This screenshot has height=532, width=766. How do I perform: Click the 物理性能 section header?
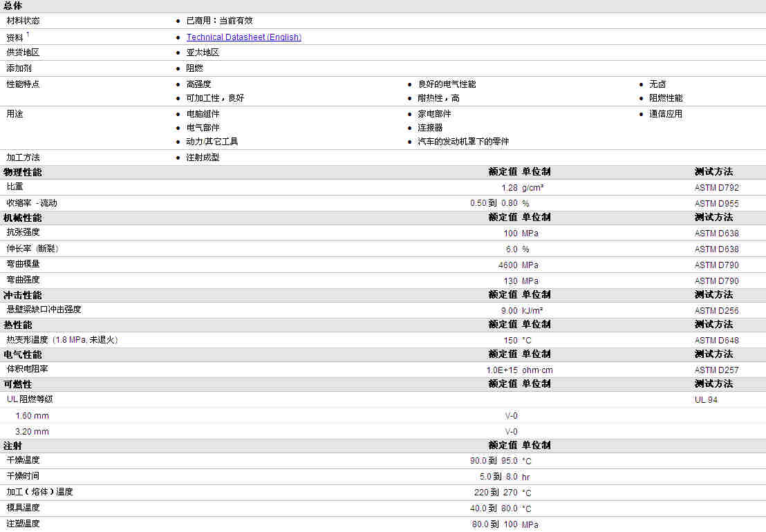[x=23, y=172]
